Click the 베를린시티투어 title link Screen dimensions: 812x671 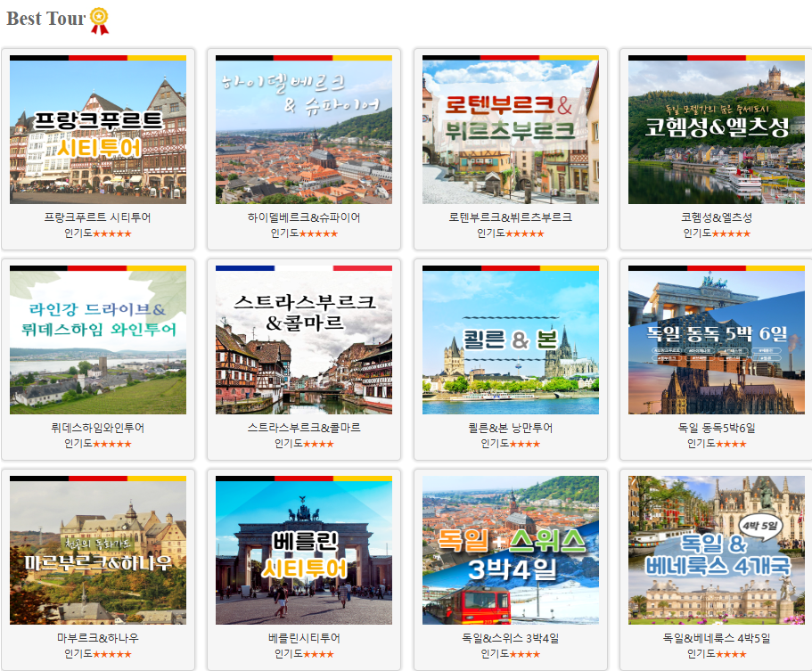point(304,638)
